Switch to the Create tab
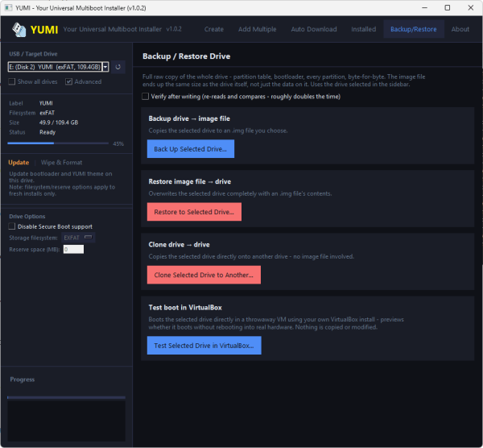483x448 pixels. click(214, 29)
